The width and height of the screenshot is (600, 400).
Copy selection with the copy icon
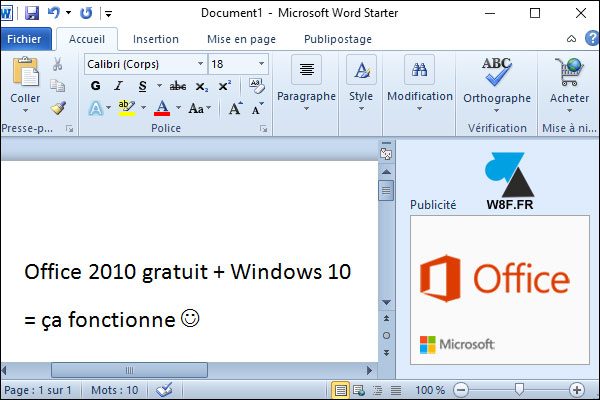pos(57,86)
